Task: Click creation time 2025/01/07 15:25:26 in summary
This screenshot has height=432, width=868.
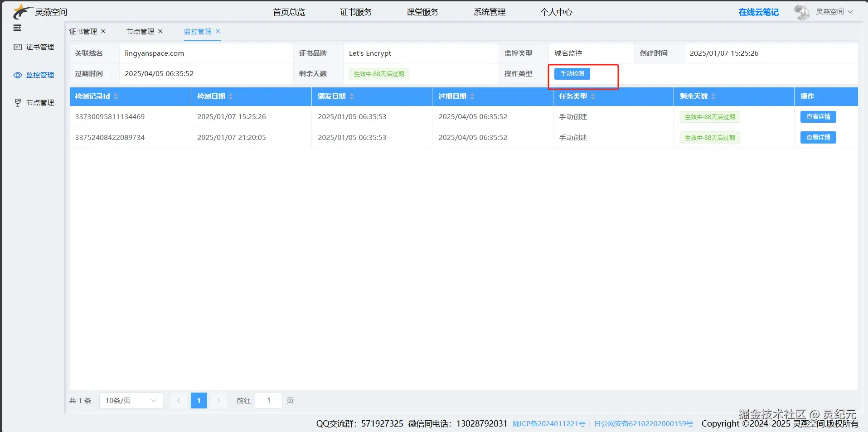Action: pyautogui.click(x=724, y=53)
